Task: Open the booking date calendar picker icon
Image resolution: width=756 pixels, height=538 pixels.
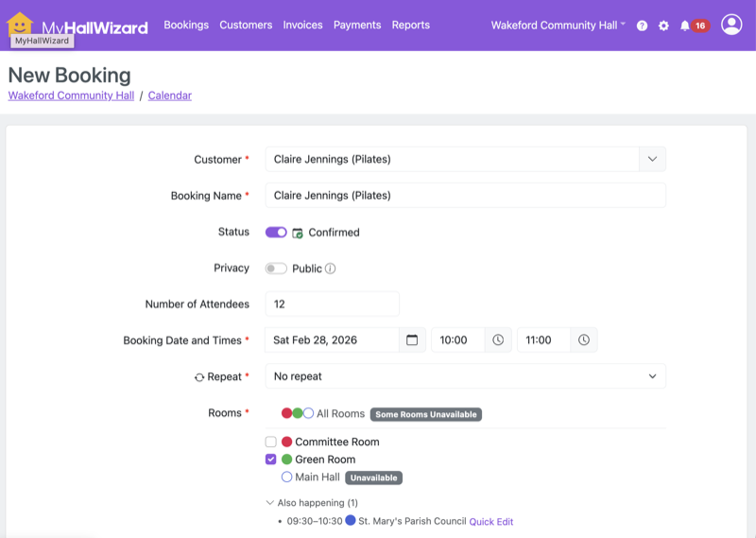Action: click(412, 339)
